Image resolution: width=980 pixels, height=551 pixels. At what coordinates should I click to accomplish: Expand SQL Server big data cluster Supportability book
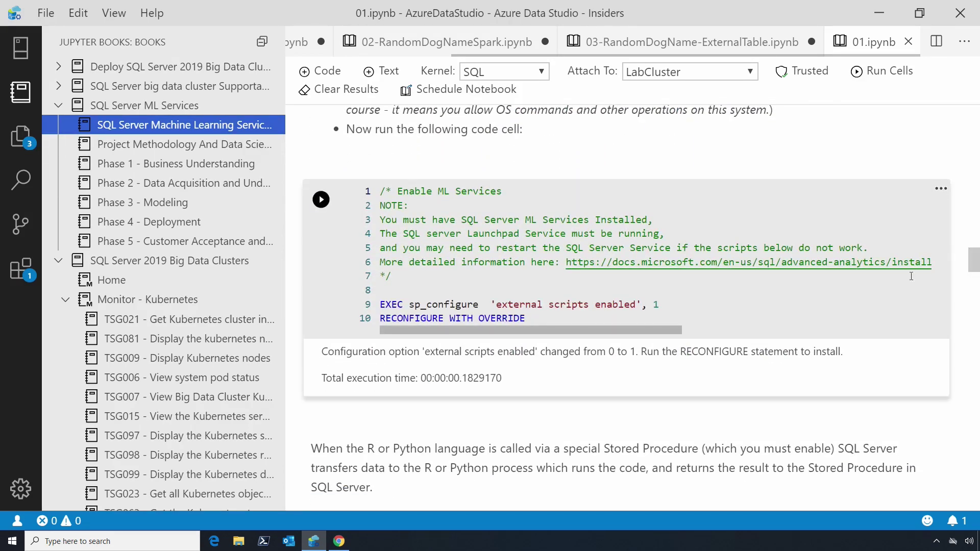point(58,86)
